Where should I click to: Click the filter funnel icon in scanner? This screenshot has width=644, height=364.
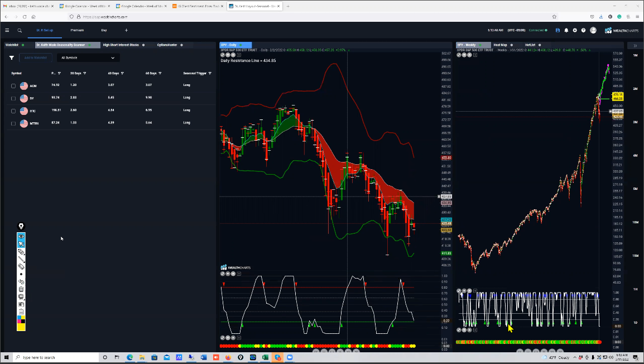click(x=12, y=58)
